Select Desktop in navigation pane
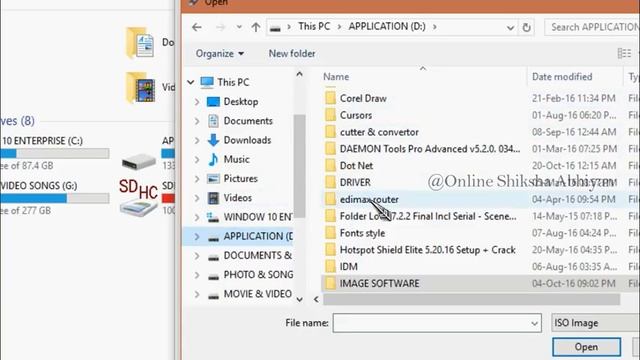The image size is (640, 360). (240, 102)
